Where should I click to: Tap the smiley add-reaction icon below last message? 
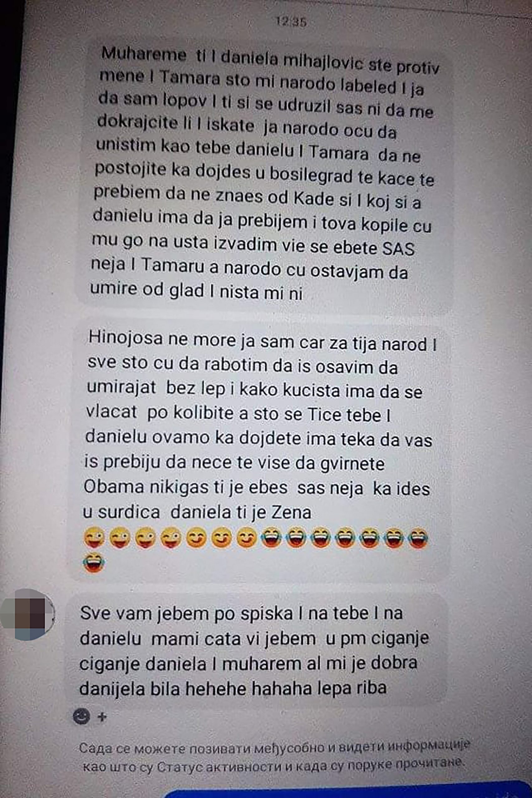tap(81, 717)
